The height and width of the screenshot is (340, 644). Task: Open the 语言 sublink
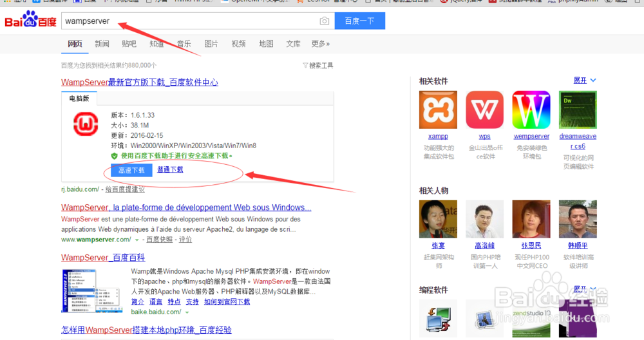pyautogui.click(x=156, y=301)
